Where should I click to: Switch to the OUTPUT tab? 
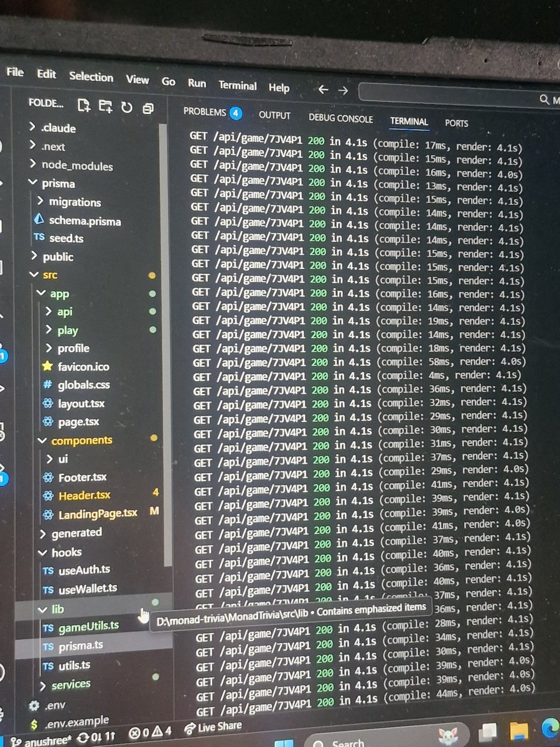274,115
